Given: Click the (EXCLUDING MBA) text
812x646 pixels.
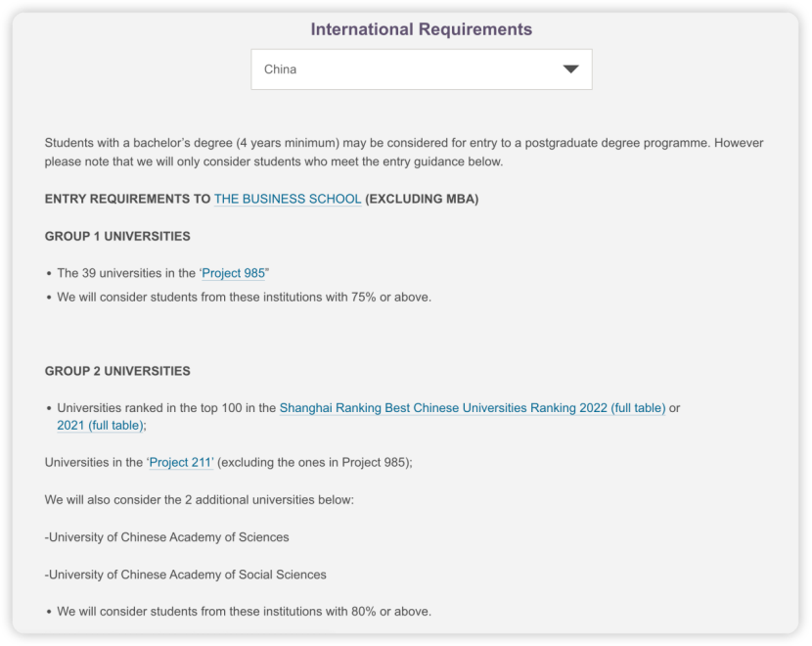Looking at the screenshot, I should (422, 199).
